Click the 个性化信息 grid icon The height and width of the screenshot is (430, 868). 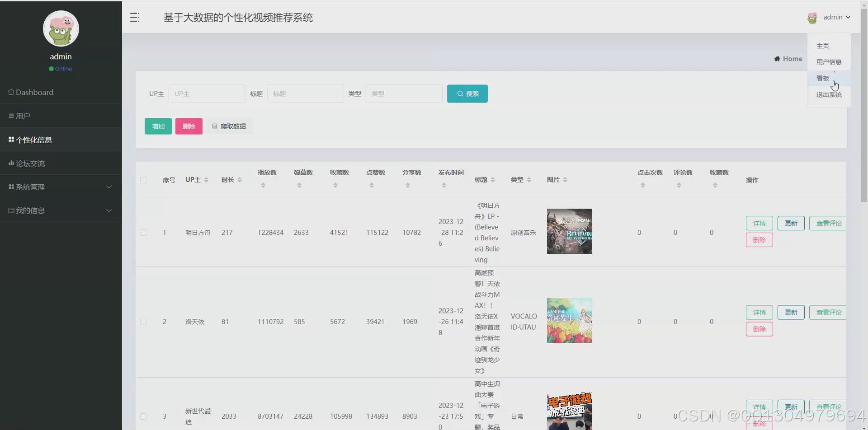click(11, 139)
